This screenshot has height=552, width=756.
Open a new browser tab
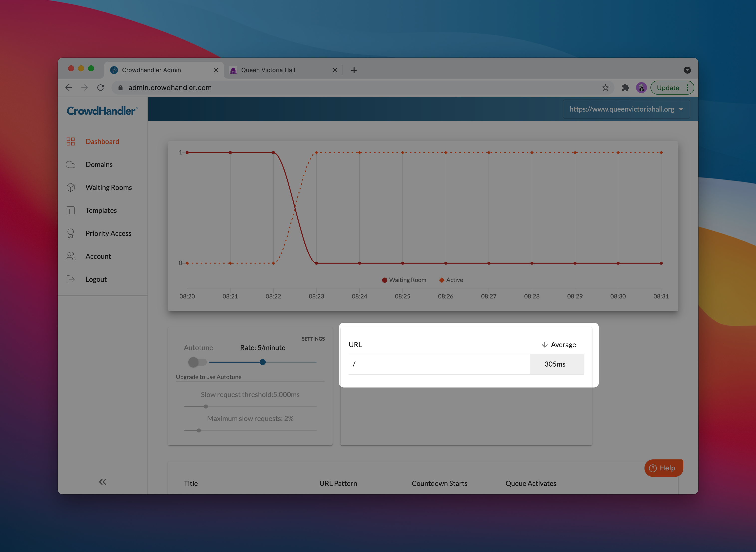coord(354,70)
